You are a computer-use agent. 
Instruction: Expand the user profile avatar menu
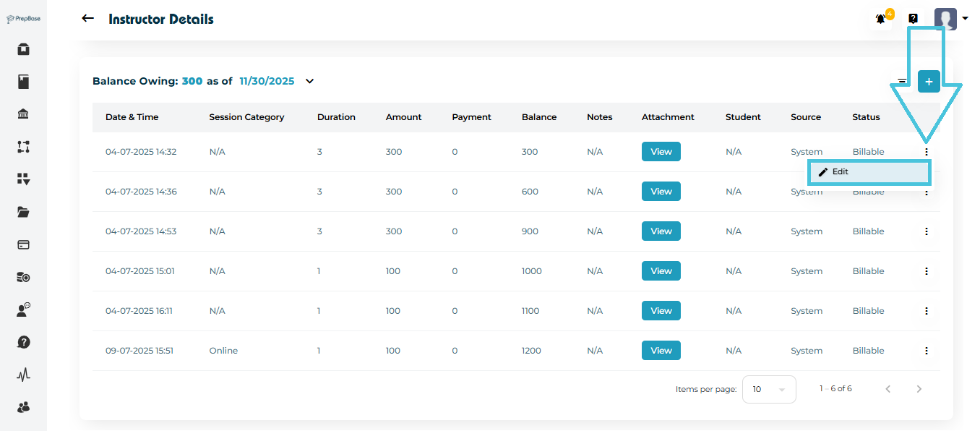(x=950, y=19)
